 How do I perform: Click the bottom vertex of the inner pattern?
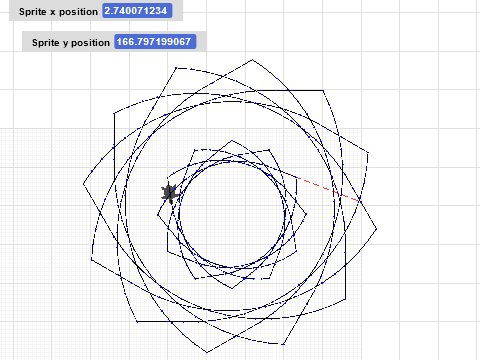point(232,289)
